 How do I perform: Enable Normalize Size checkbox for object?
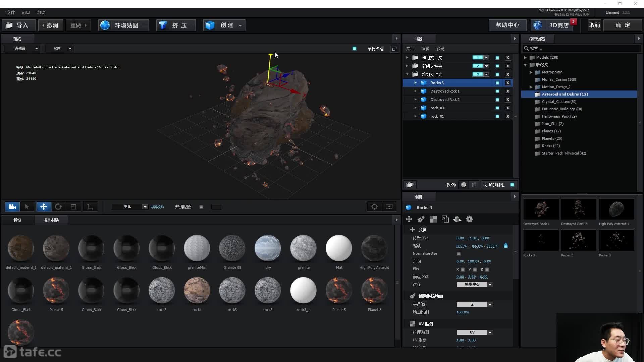[459, 253]
